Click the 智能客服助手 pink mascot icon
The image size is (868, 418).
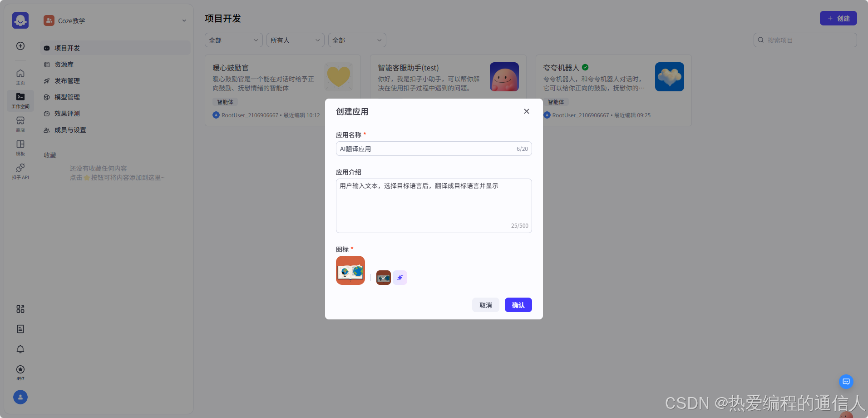click(504, 77)
